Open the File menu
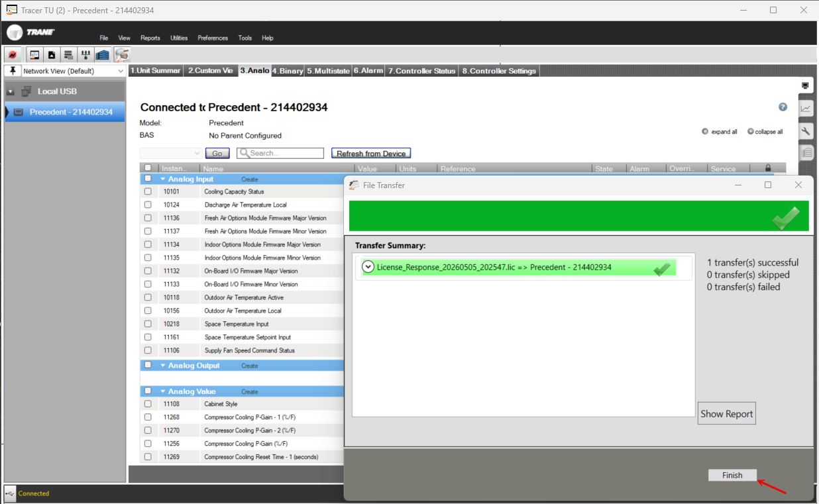Screen dimensions: 819x504 pos(104,38)
